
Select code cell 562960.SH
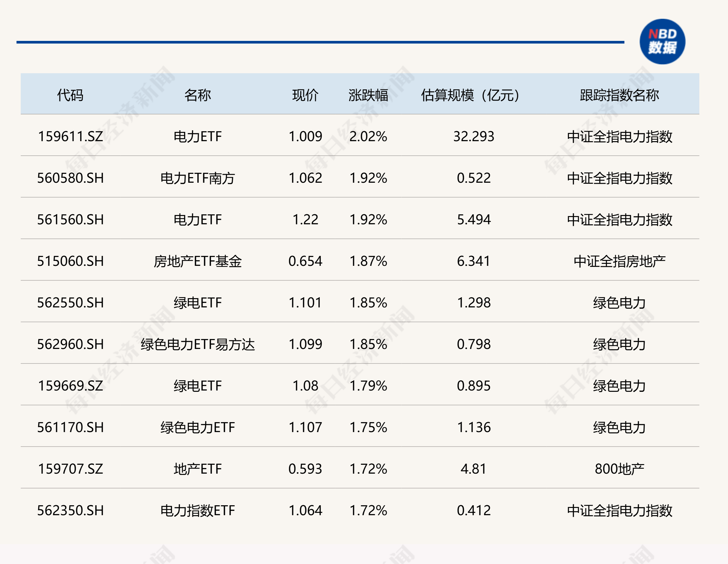pyautogui.click(x=70, y=344)
